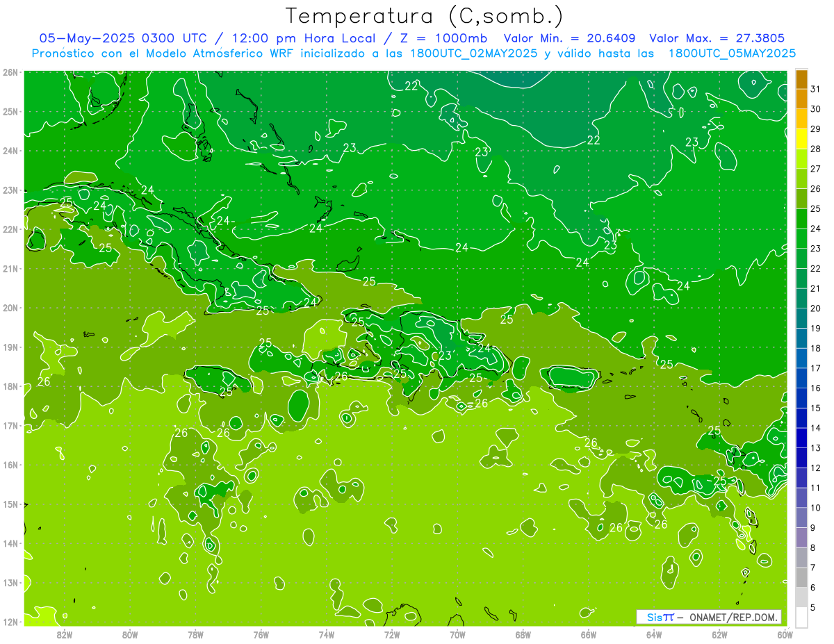Click the "82W" longitude axis label

click(65, 634)
